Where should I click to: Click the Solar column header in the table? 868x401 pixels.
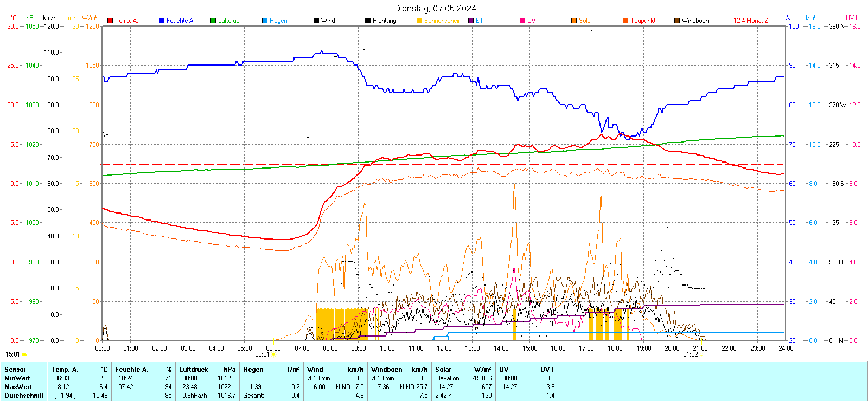click(443, 370)
